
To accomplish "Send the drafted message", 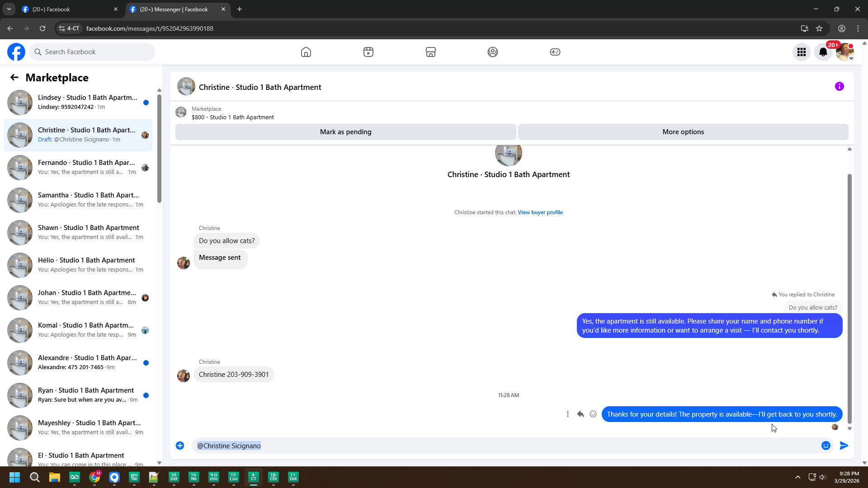I will [844, 446].
